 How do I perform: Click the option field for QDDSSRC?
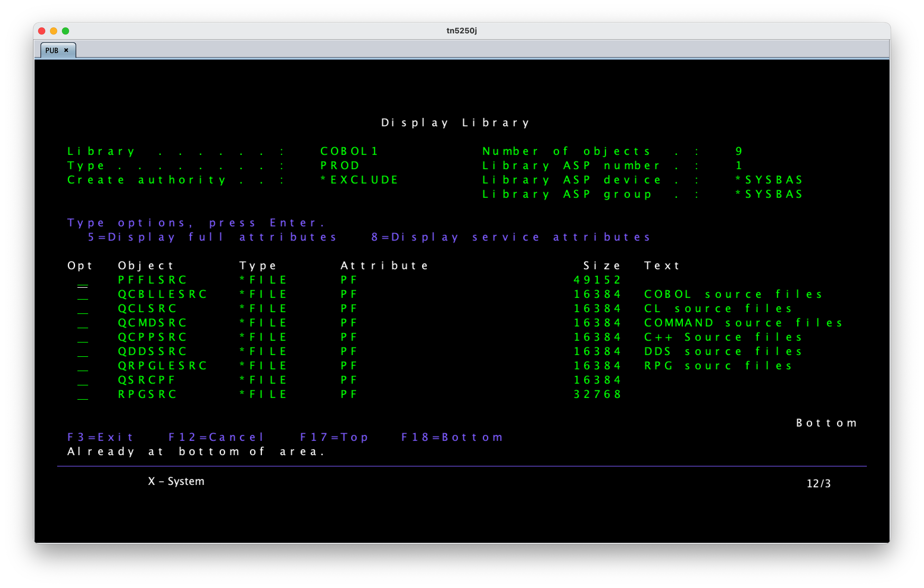82,352
